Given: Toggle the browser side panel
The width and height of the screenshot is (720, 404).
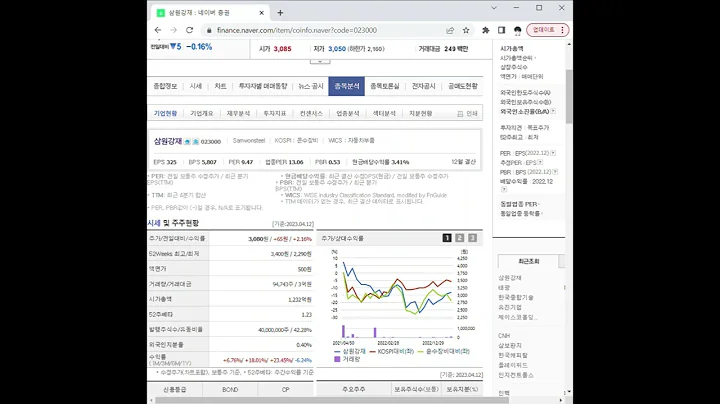Looking at the screenshot, I should coord(501,30).
